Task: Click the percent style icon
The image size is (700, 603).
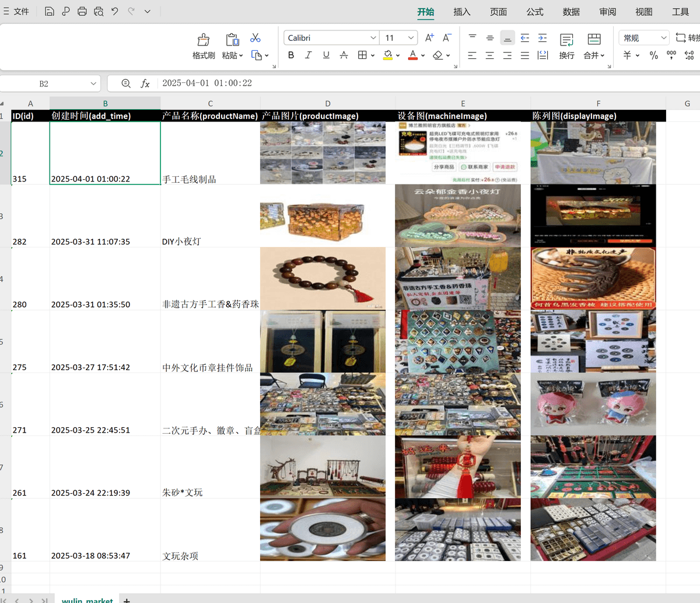Action: pos(654,55)
